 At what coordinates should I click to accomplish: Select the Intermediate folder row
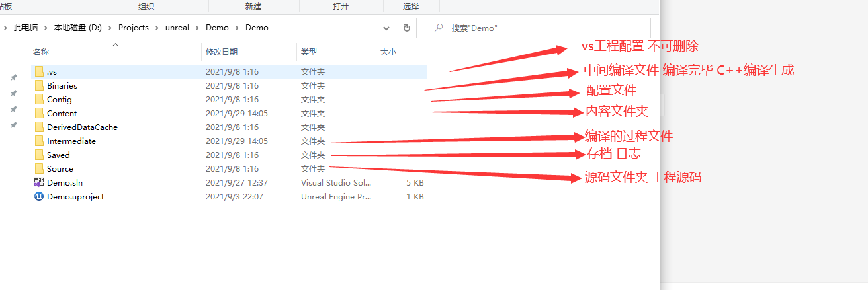(x=71, y=141)
